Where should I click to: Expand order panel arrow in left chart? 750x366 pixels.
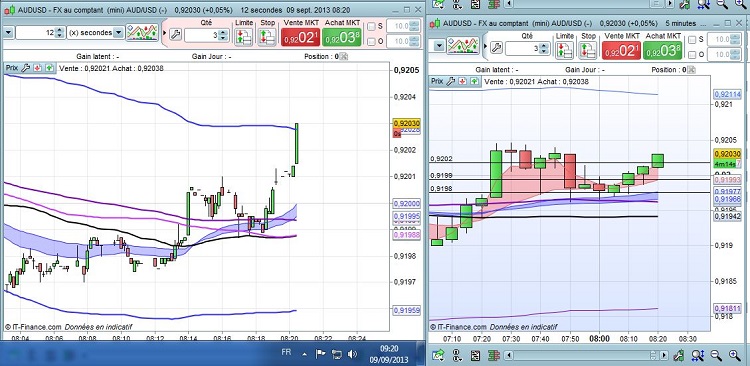(165, 33)
